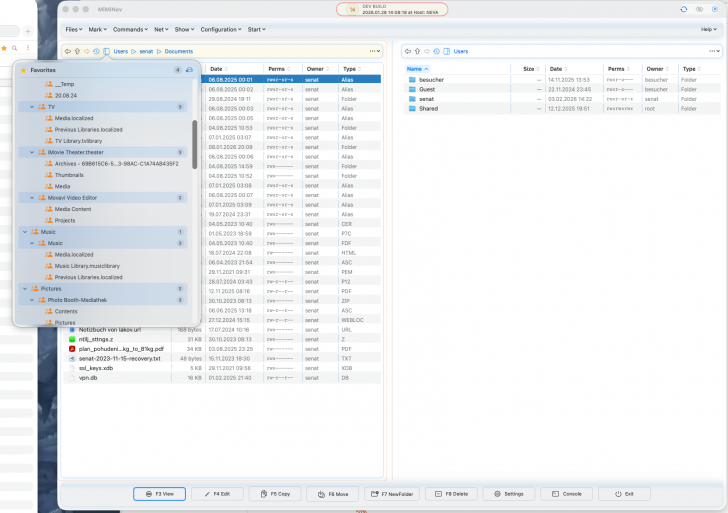The image size is (728, 513).
Task: Open the Net menu
Action: click(161, 29)
